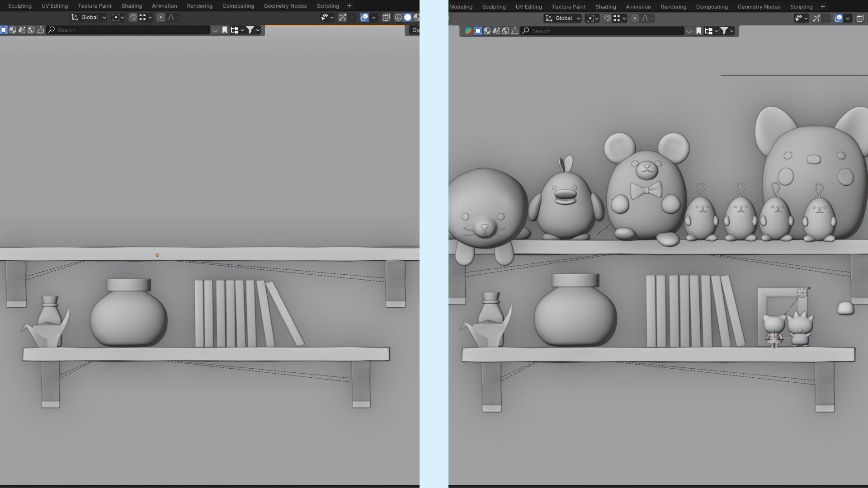The width and height of the screenshot is (868, 488).
Task: Switch left viewport to wireframe shading
Action: [x=398, y=17]
